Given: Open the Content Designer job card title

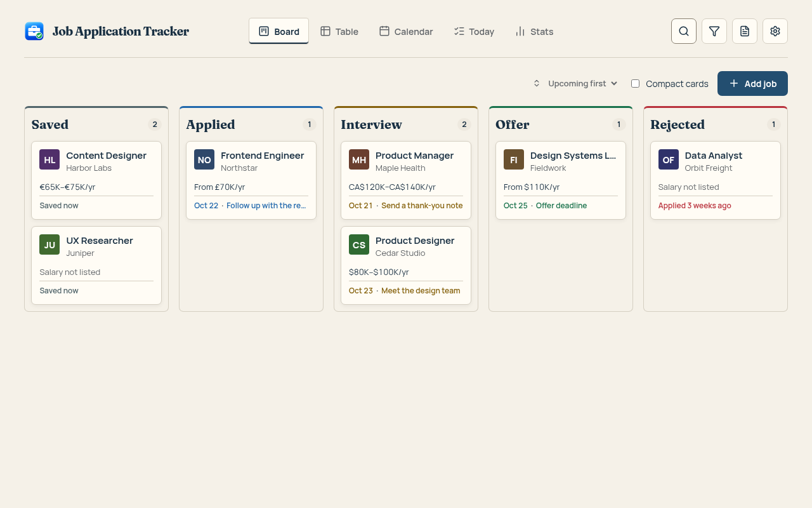Looking at the screenshot, I should pyautogui.click(x=106, y=156).
